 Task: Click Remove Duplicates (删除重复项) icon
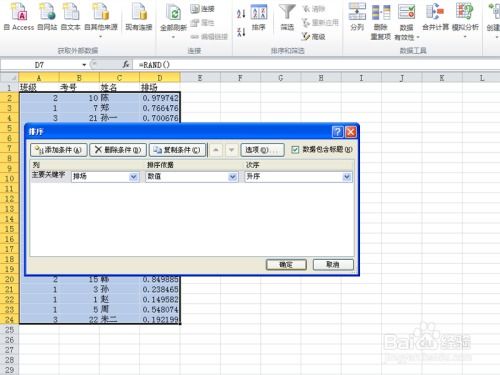[381, 22]
